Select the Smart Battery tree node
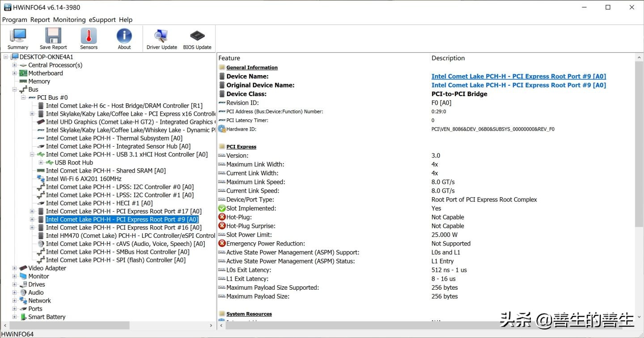 pyautogui.click(x=47, y=317)
